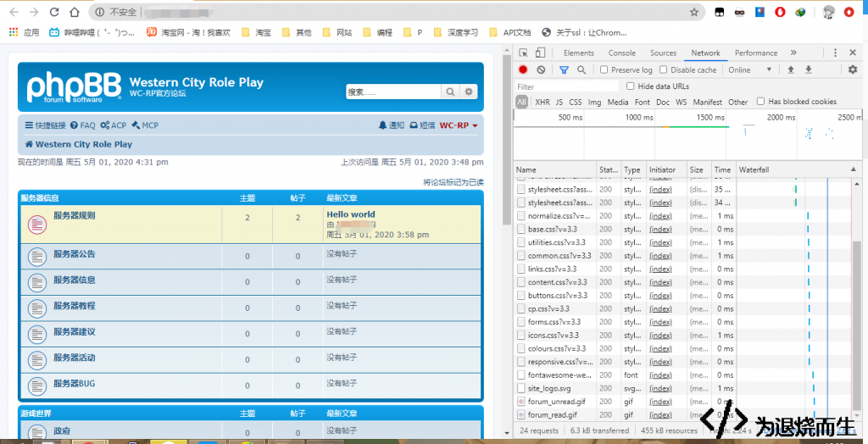Open the DevTools three-dot customize menu
Screen dimensions: 868x444
coord(835,53)
